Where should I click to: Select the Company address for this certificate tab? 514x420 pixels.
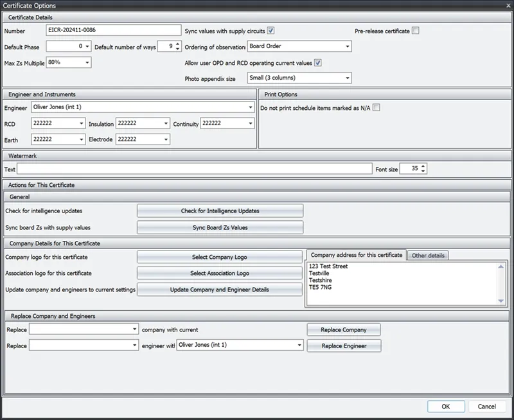pos(357,255)
